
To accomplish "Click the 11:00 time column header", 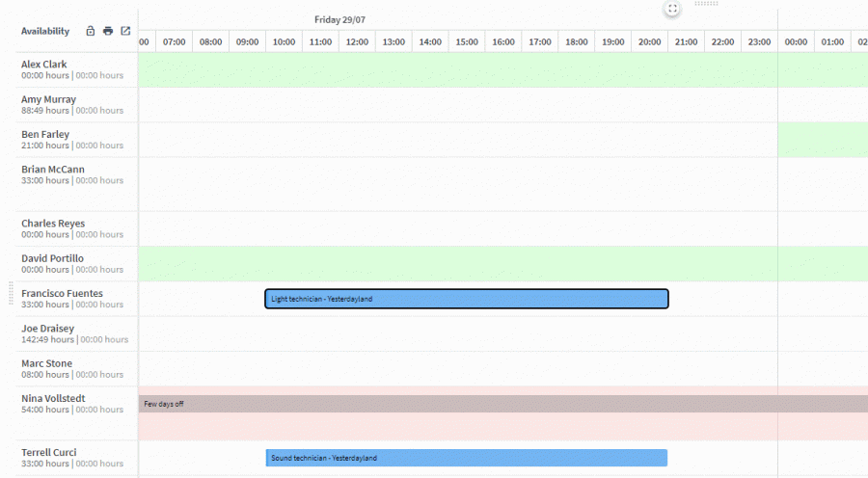I will click(320, 42).
